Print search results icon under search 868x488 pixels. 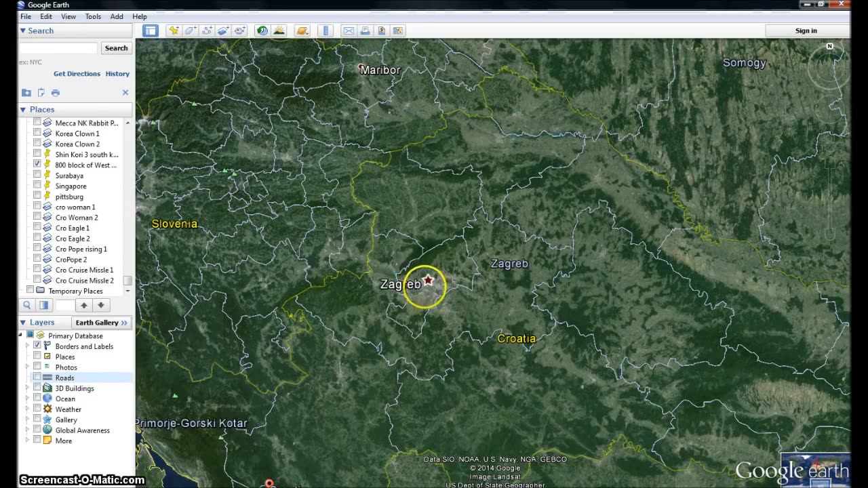[x=56, y=93]
